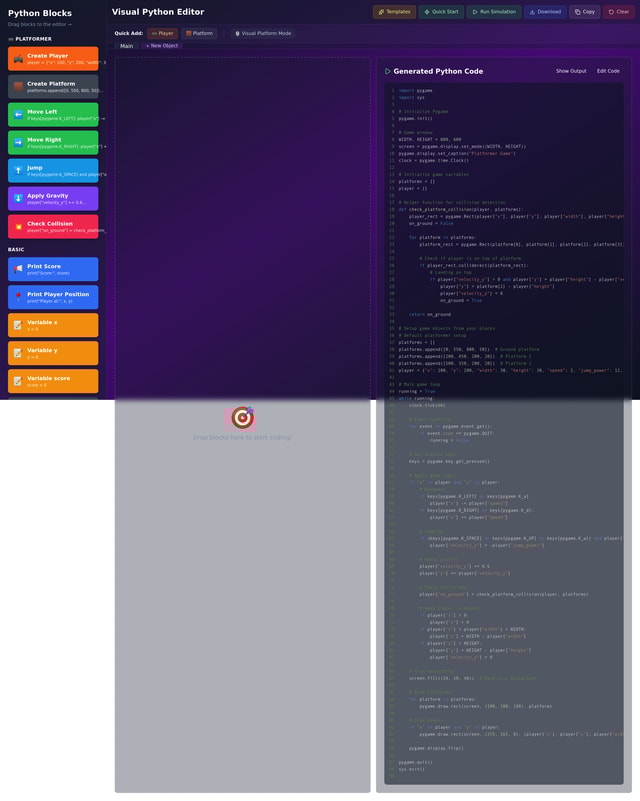Collapse the Generated Python Code panel triangle

388,71
